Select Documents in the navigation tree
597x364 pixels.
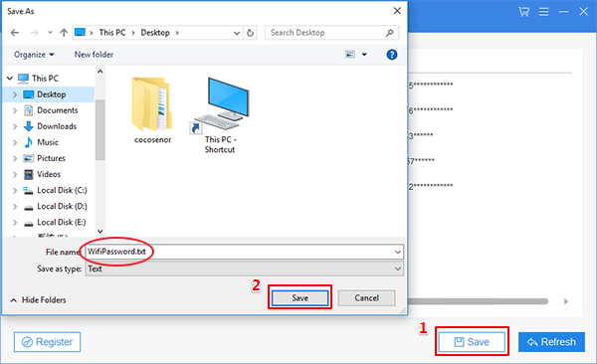coord(57,110)
